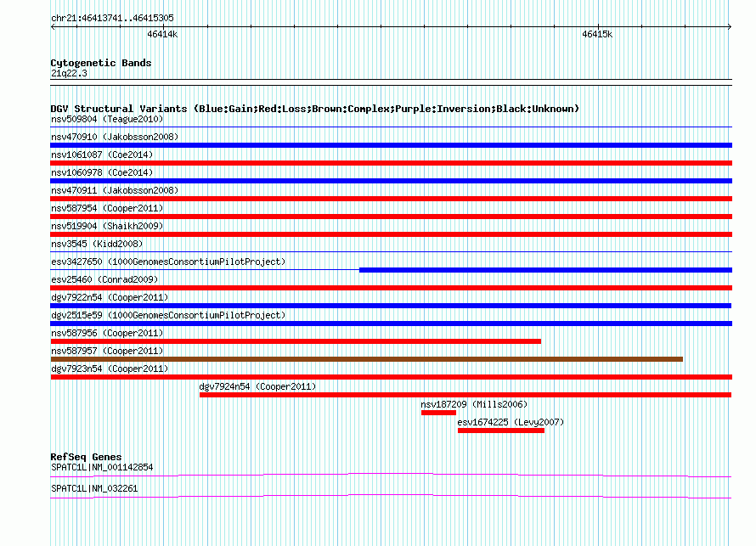Select the red bar under nsv1061087
Screen dimensions: 756x546
click(391, 163)
